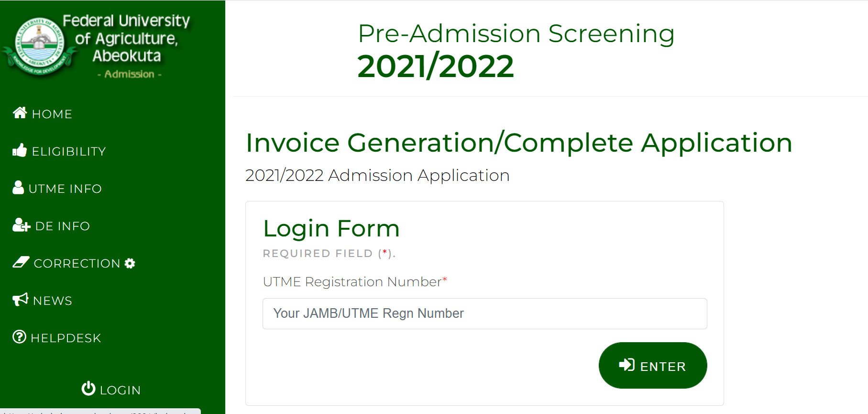This screenshot has height=414, width=868.
Task: Click the gear icon after CORRECTION
Action: [130, 263]
